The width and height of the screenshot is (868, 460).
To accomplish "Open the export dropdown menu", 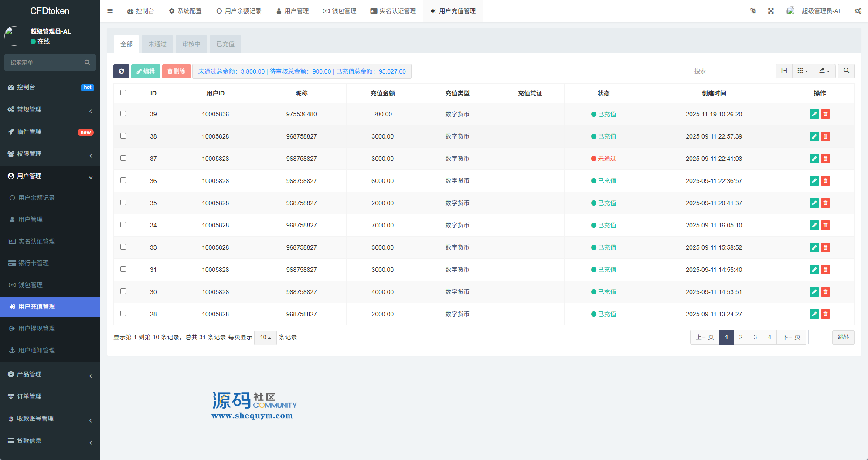I will coord(824,71).
